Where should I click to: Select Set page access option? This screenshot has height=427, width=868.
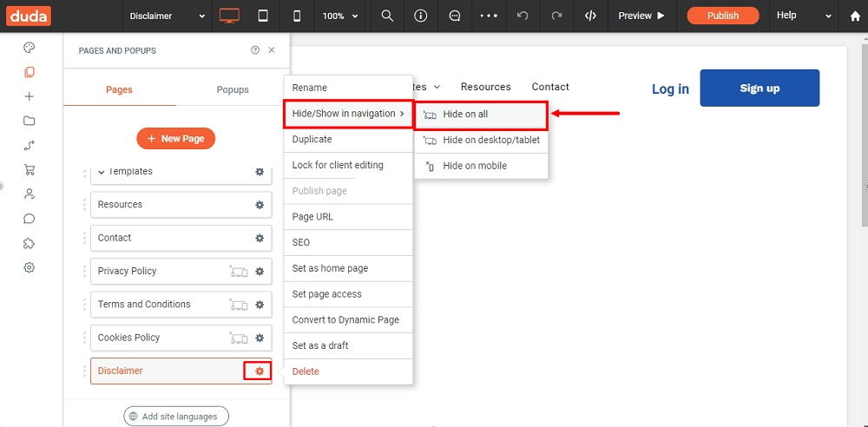click(x=348, y=294)
